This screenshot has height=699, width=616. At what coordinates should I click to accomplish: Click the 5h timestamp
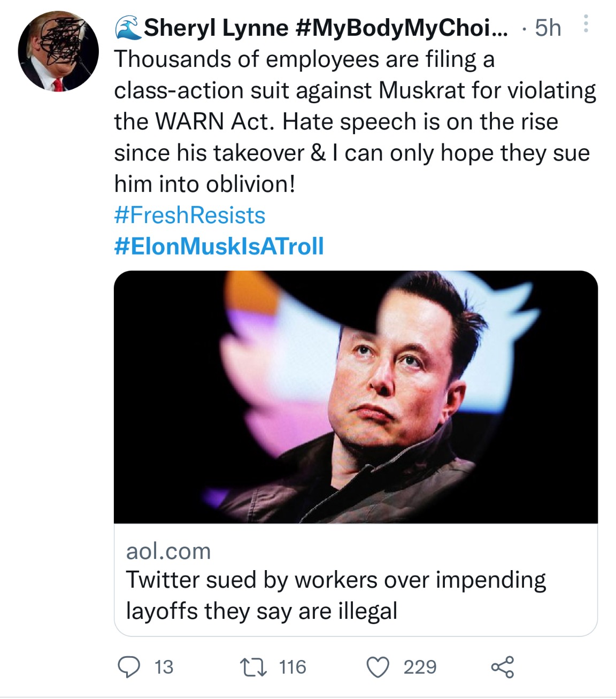(548, 28)
